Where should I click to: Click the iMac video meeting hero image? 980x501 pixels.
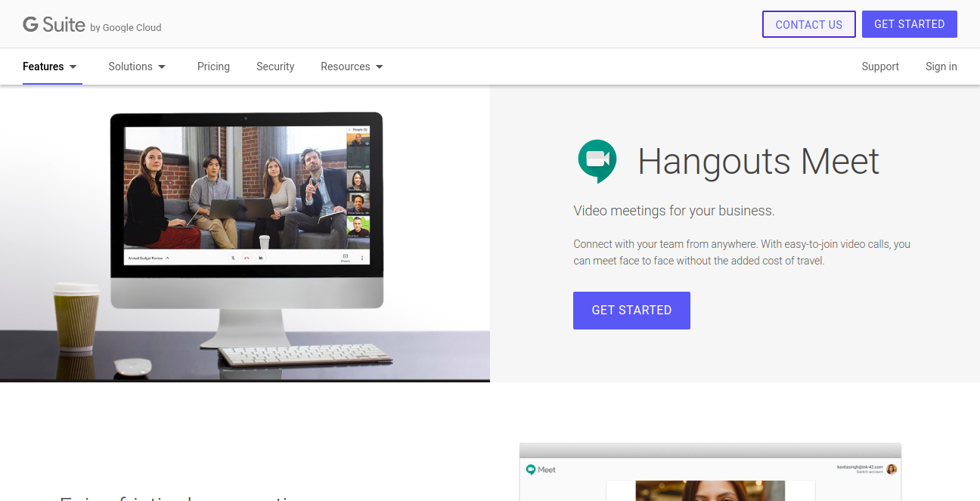point(245,233)
